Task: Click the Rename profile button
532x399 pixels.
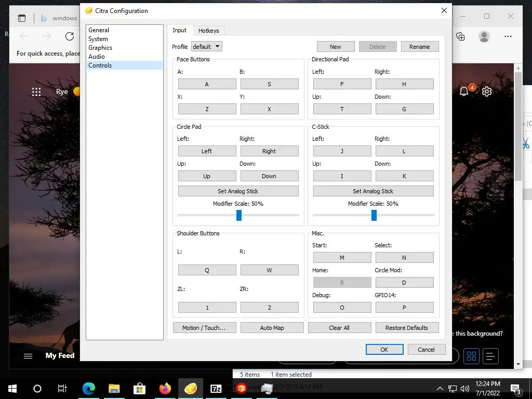Action: click(x=420, y=46)
